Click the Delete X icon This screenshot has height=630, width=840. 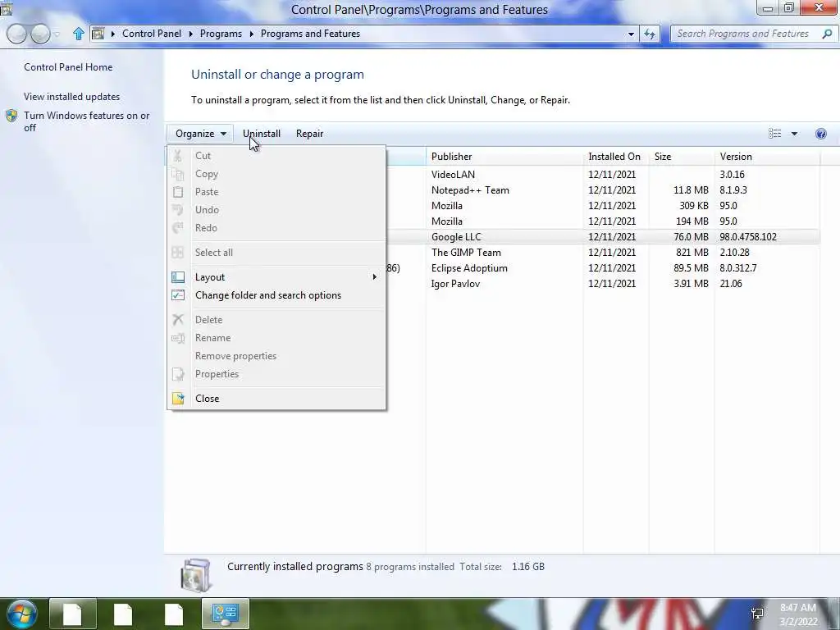pos(178,320)
